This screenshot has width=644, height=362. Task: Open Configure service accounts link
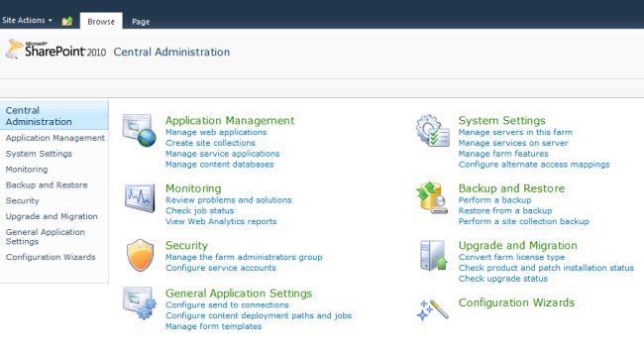221,268
